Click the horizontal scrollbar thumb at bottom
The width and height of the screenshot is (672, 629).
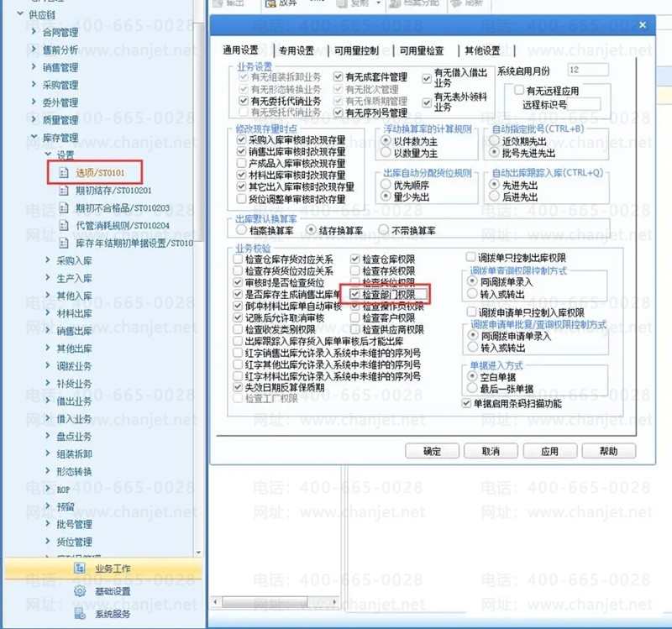click(265, 602)
